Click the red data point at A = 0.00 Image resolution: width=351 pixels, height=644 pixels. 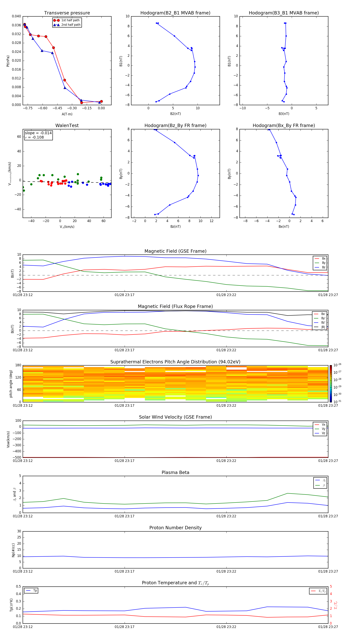[101, 101]
